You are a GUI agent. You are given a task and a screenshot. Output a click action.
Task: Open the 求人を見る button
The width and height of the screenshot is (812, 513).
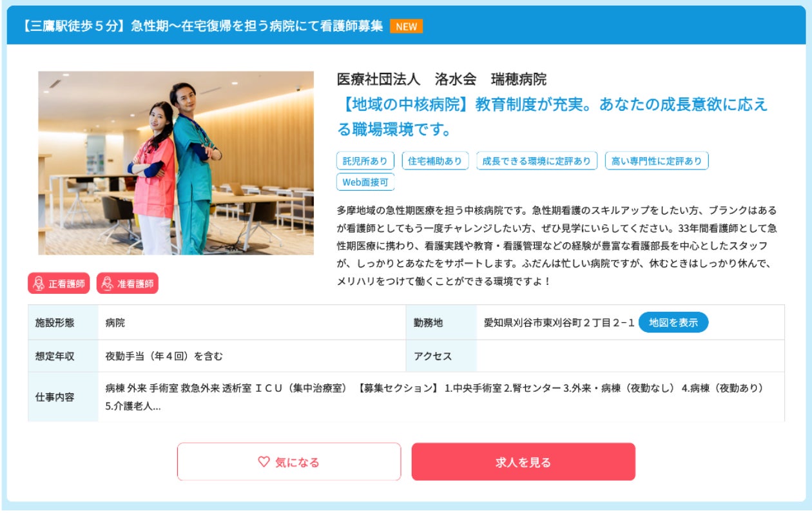click(x=523, y=461)
